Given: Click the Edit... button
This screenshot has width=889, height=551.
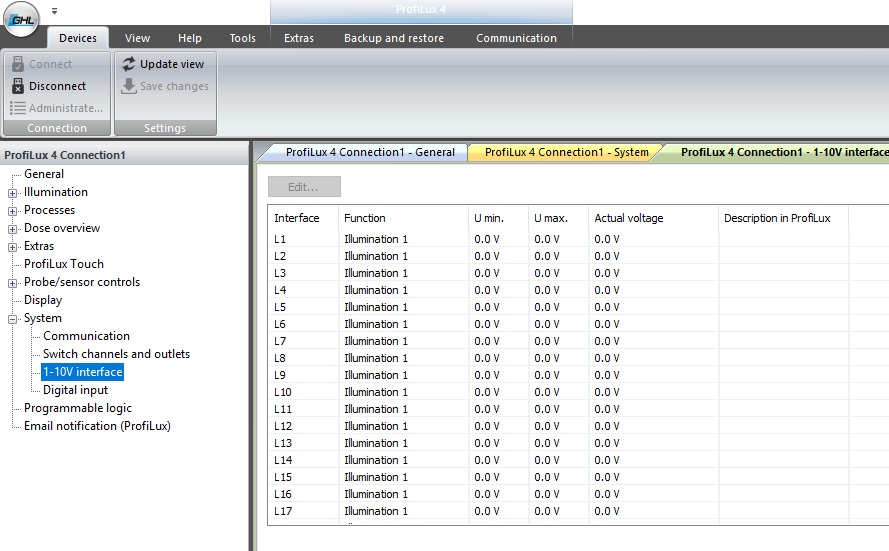Looking at the screenshot, I should click(x=304, y=187).
